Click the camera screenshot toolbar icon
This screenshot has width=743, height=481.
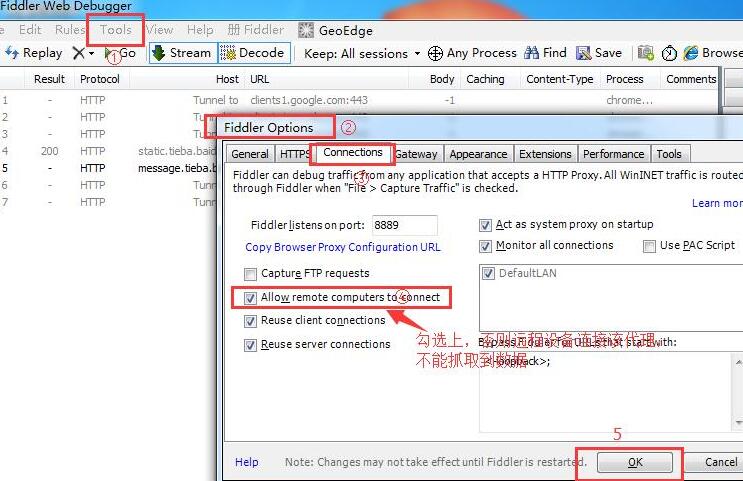(646, 53)
